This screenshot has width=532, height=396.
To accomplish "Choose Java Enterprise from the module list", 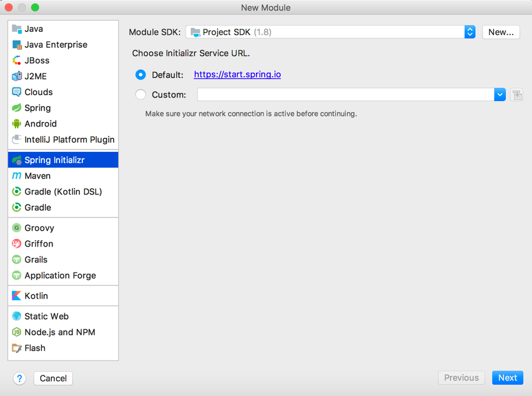I will click(x=56, y=44).
